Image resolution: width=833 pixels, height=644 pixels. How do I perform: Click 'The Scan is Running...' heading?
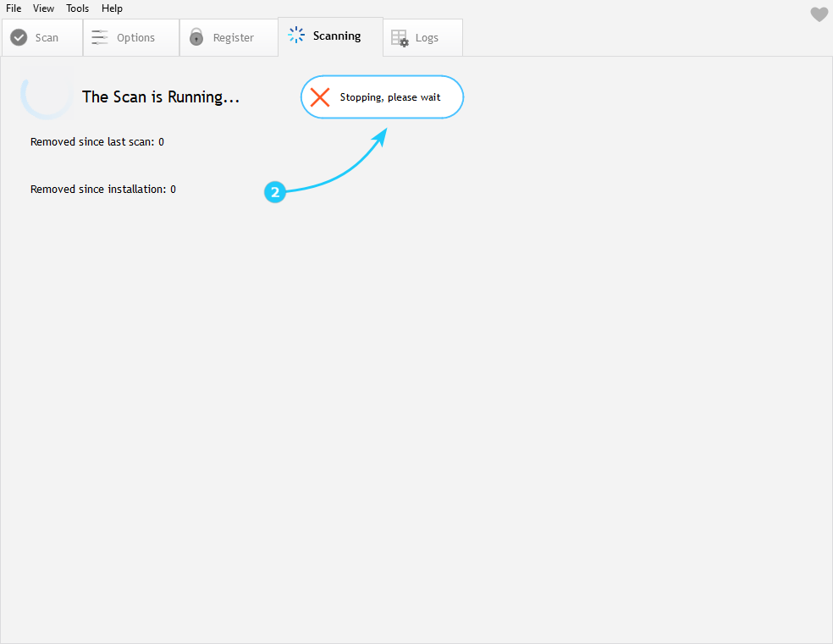pos(161,97)
